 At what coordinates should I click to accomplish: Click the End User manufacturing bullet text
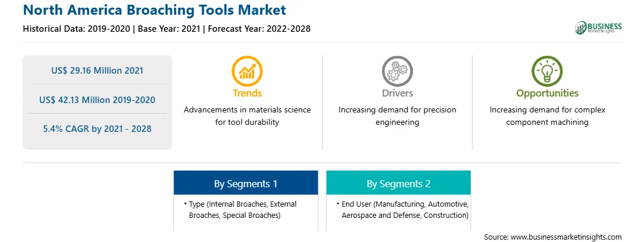click(402, 210)
